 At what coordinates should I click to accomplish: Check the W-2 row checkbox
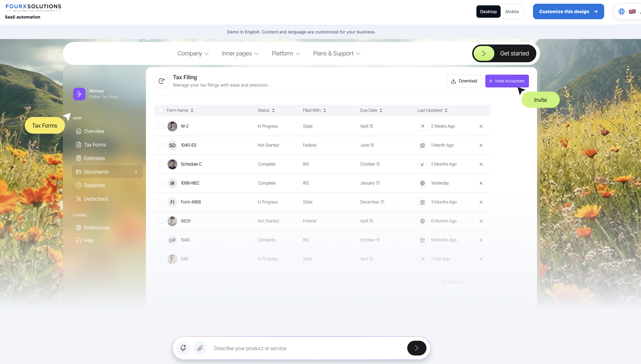pos(161,126)
